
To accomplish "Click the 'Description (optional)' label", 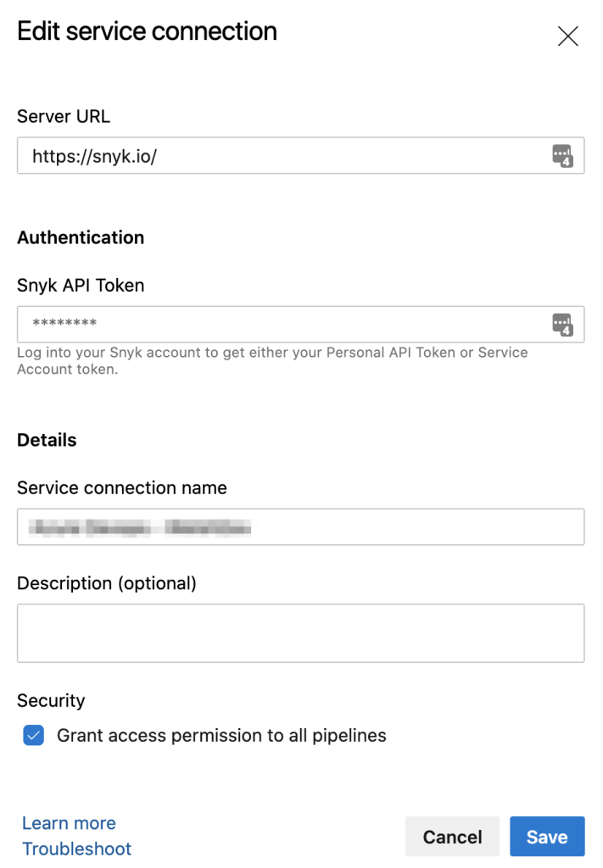I will pos(107,583).
